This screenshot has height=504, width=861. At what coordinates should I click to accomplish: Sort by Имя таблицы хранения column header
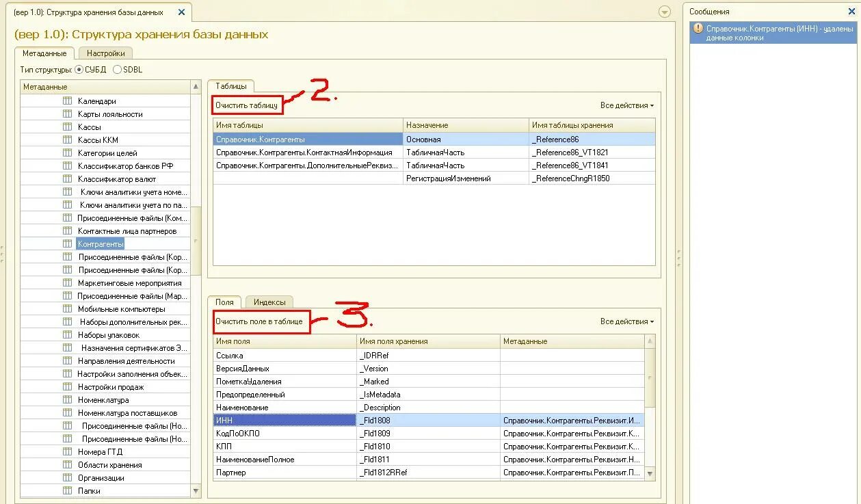(x=592, y=125)
